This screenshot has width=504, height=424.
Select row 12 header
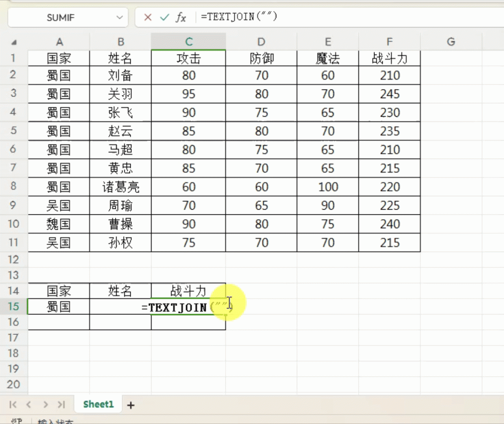[14, 259]
